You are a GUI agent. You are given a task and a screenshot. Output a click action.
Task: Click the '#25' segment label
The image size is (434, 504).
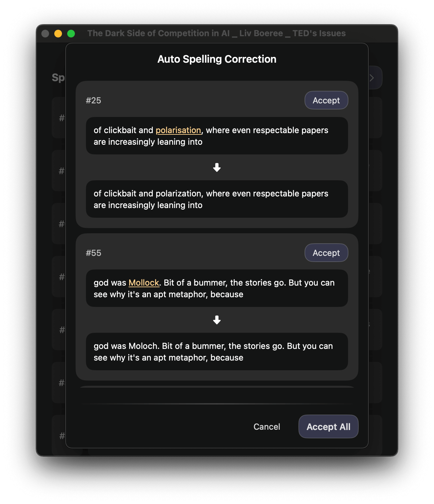[x=93, y=100]
